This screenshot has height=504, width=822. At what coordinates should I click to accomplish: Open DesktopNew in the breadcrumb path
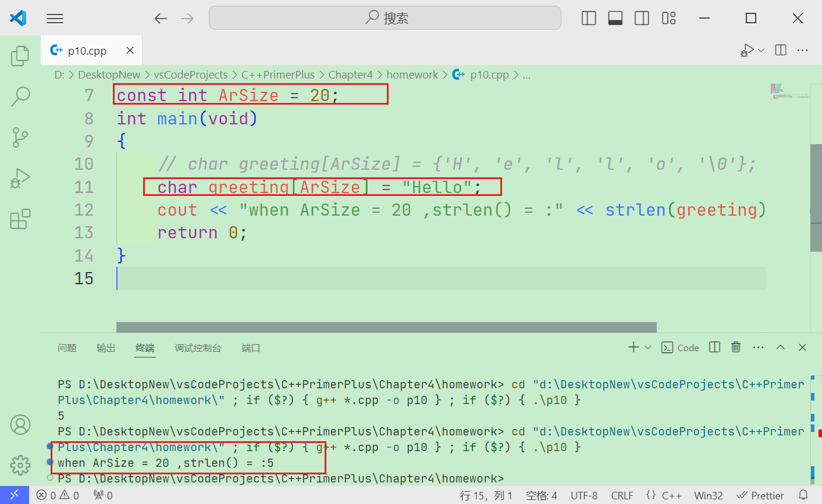[x=109, y=75]
